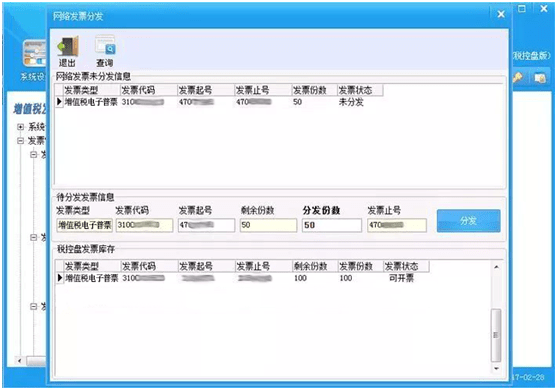The height and width of the screenshot is (390, 557).
Task: Select row arrow in 税控盘发票库存 table
Action: (60, 277)
